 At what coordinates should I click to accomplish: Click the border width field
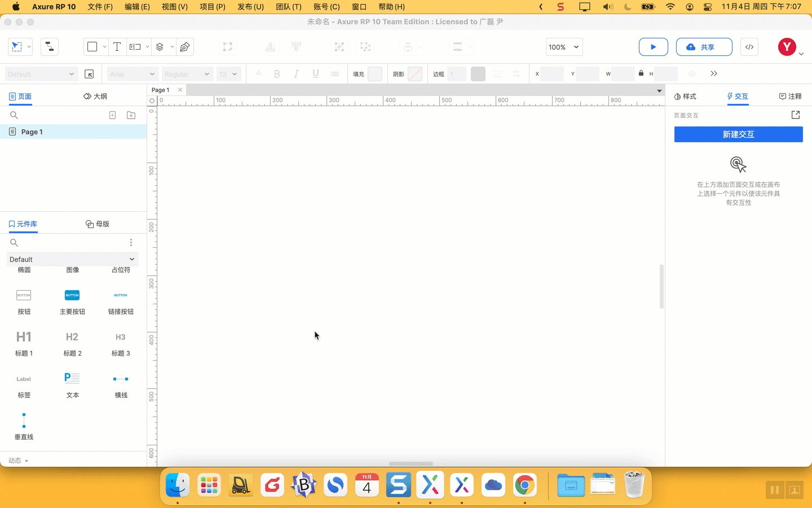click(457, 74)
